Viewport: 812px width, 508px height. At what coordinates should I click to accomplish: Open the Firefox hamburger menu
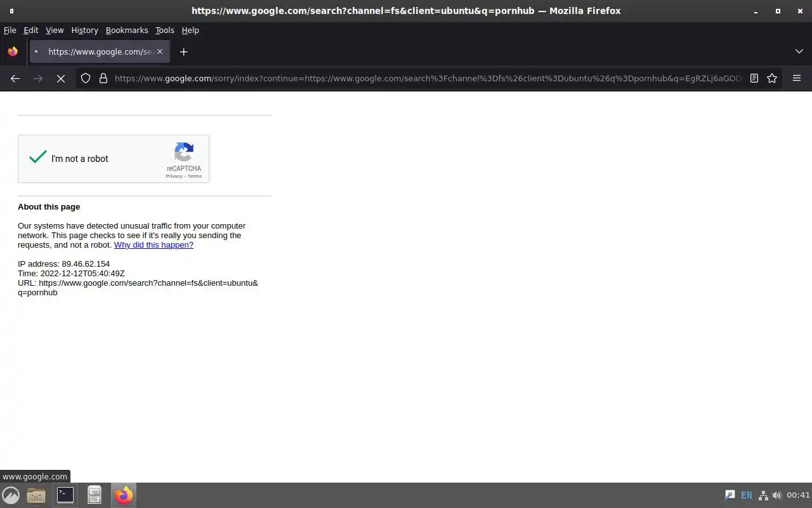coord(797,79)
